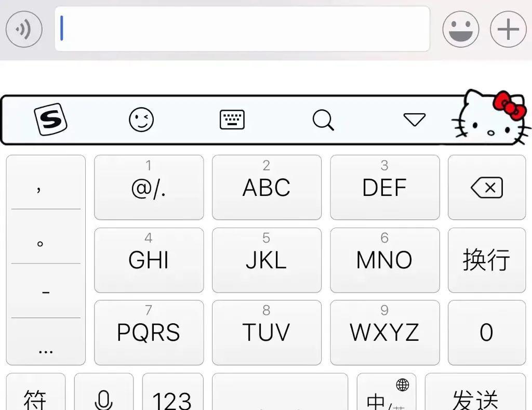This screenshot has width=532, height=410.
Task: Expand more punctuation with ellipsis key
Action: click(46, 342)
